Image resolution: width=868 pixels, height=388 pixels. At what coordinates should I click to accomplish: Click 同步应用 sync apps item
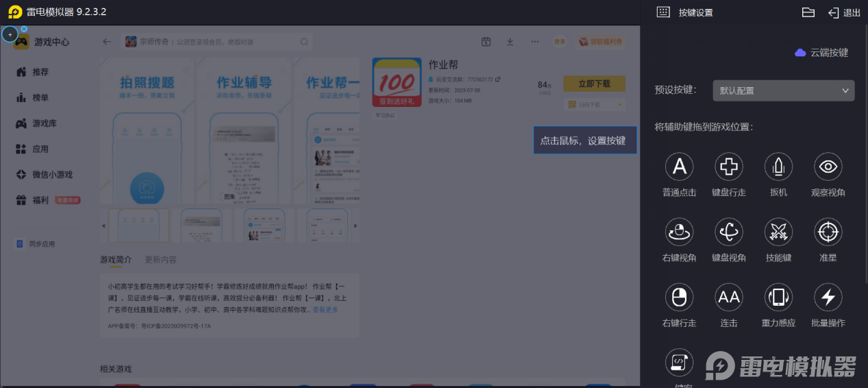click(36, 244)
